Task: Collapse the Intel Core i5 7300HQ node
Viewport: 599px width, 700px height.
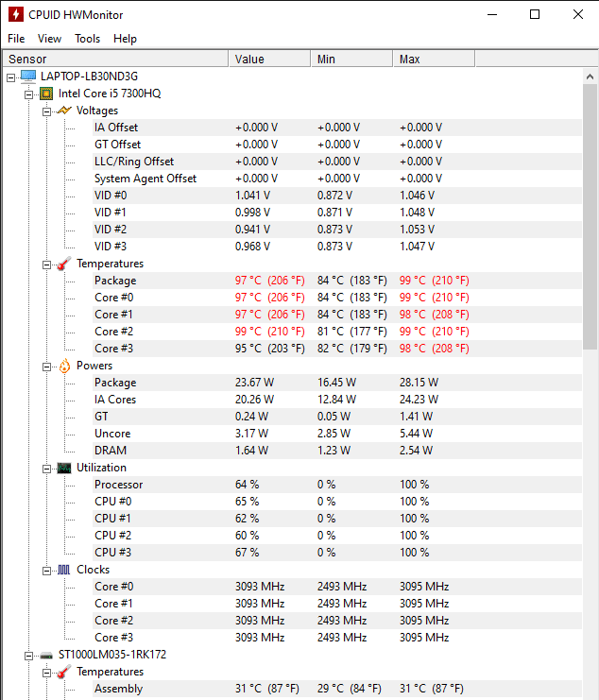Action: pyautogui.click(x=29, y=94)
